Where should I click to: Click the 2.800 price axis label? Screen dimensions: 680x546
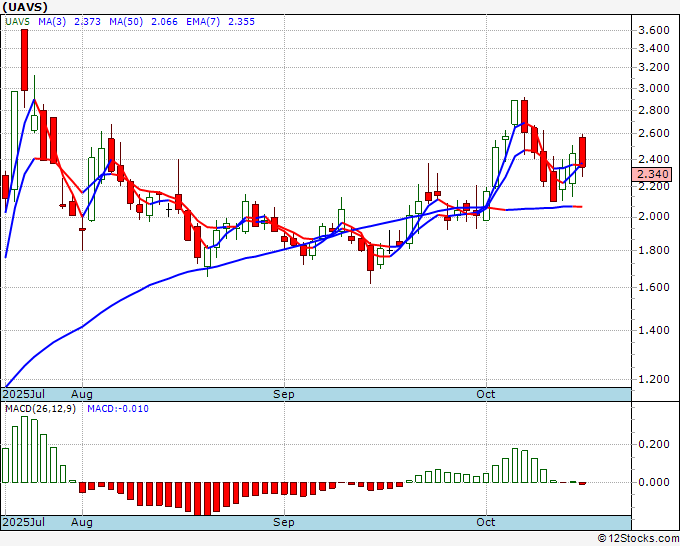(654, 110)
